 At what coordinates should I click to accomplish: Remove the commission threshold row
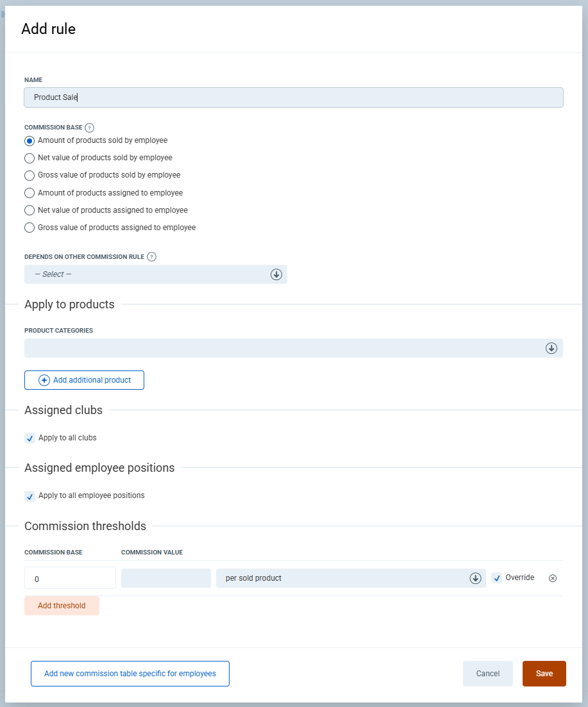click(553, 578)
